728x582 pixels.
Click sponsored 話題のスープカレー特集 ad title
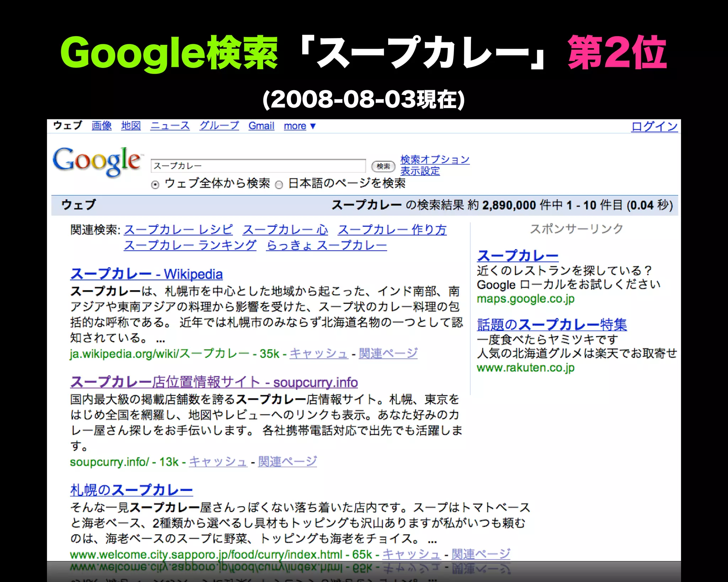click(x=552, y=324)
